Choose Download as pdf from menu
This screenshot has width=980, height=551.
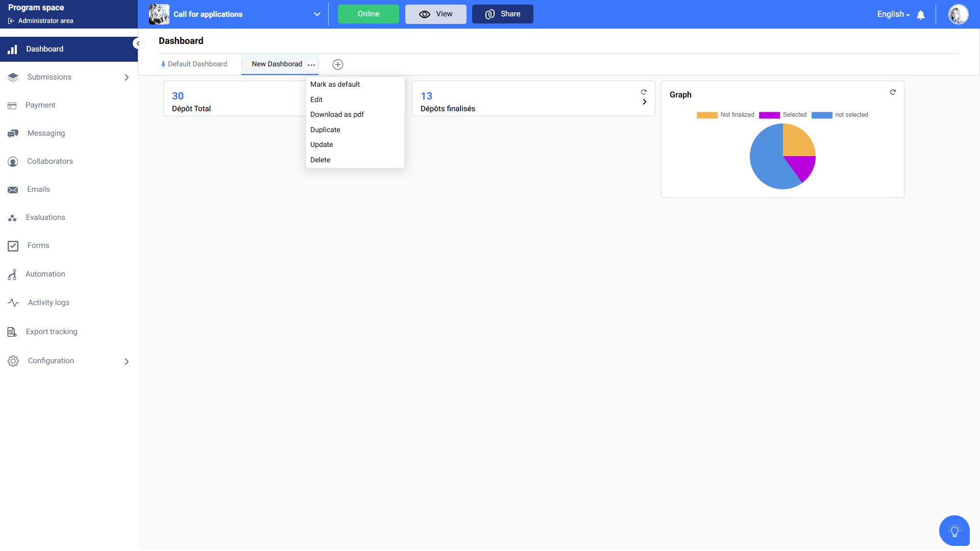tap(337, 114)
